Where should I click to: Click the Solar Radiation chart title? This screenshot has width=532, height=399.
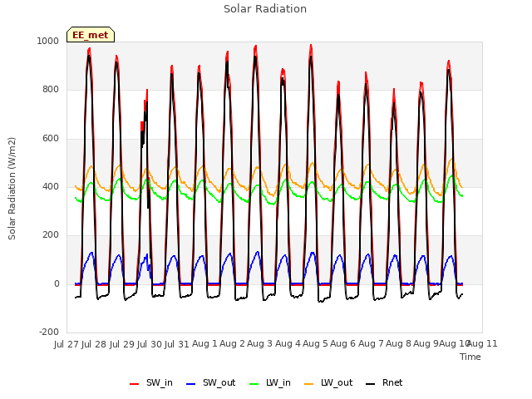tap(265, 9)
